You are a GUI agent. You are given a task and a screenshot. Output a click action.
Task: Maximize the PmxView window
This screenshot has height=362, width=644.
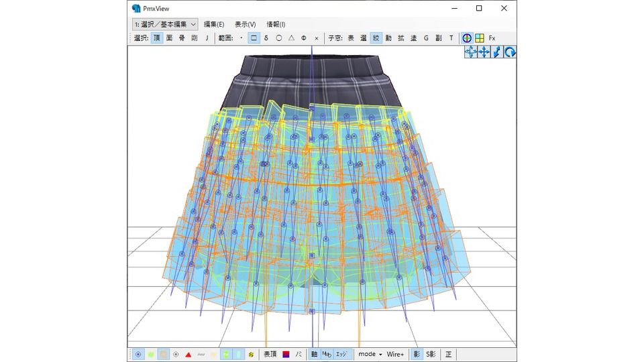click(x=479, y=8)
